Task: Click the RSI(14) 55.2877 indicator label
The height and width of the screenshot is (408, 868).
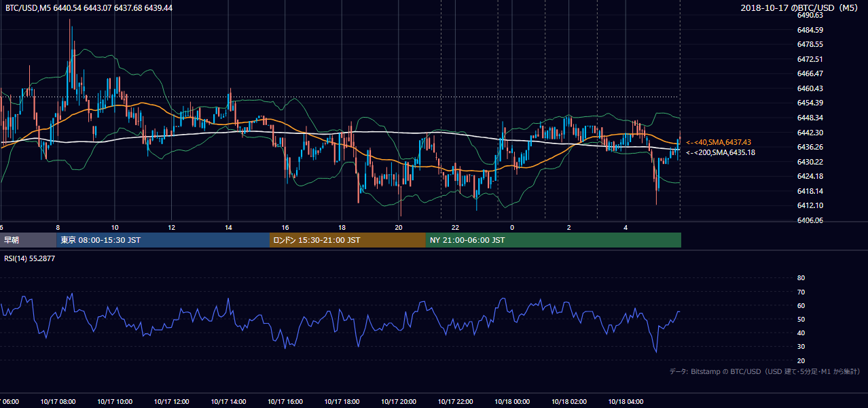Action: click(x=30, y=258)
